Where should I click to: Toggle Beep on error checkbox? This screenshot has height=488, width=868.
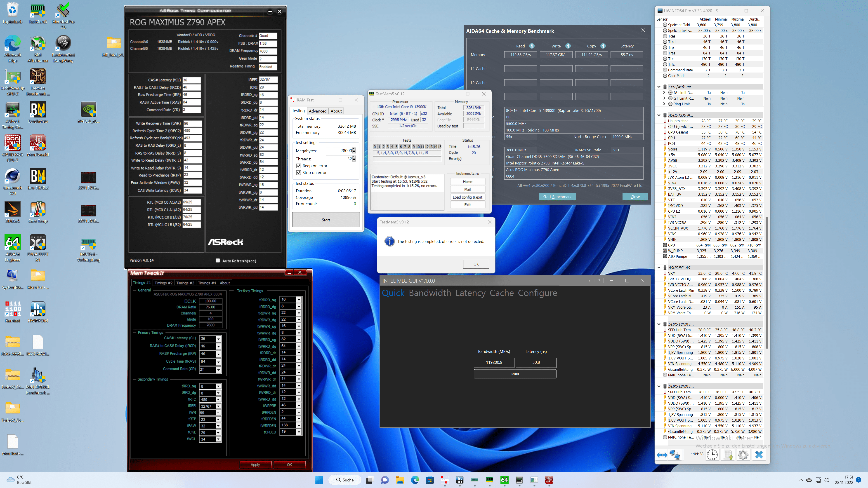(299, 166)
